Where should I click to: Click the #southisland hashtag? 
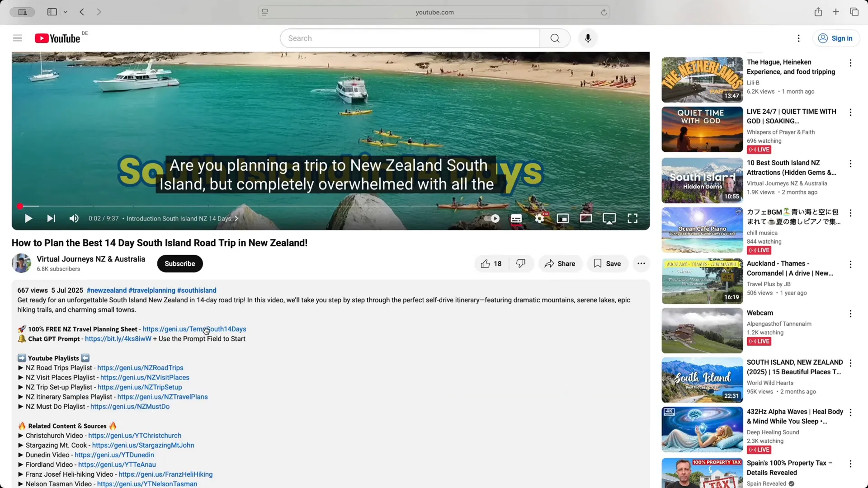click(x=197, y=291)
